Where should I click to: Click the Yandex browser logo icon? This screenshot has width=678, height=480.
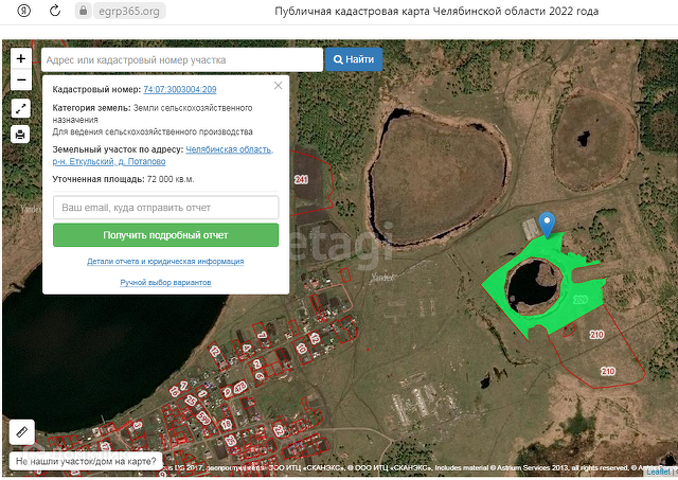point(22,11)
